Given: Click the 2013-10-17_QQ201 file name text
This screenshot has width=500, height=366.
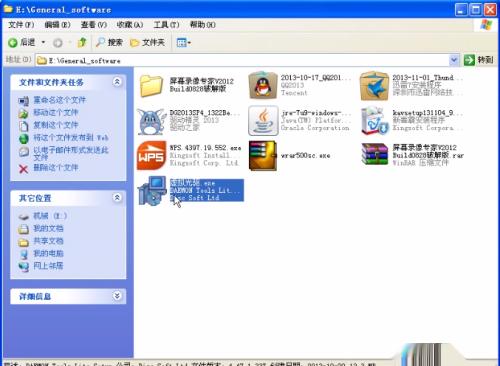Looking at the screenshot, I should pos(315,78).
